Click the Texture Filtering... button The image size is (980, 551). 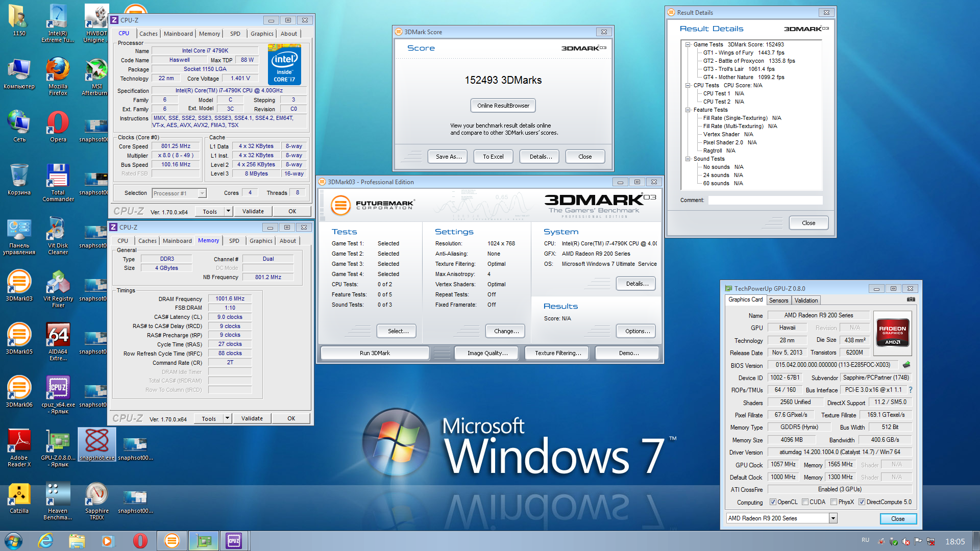[558, 353]
